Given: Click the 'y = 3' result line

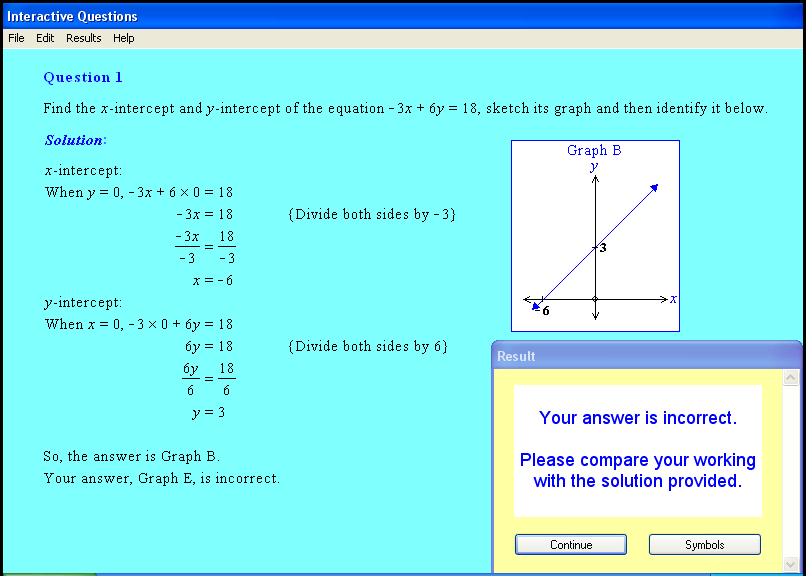Looking at the screenshot, I should pyautogui.click(x=208, y=413).
